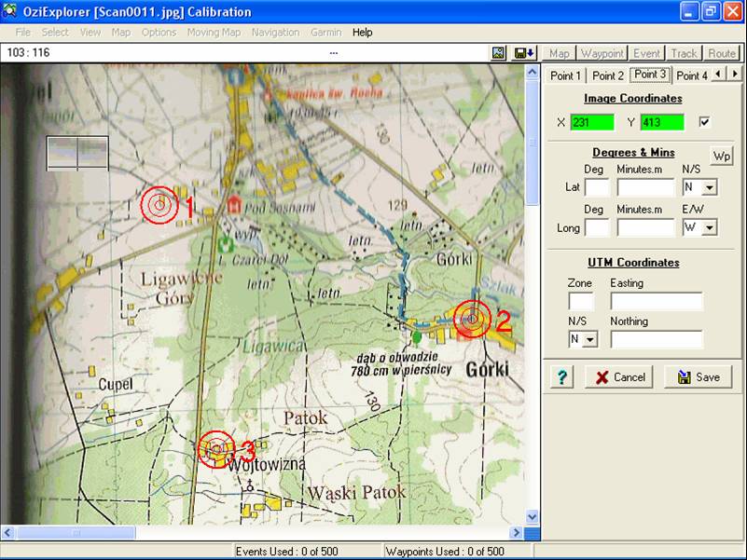This screenshot has height=560, width=747.
Task: Click the Track toolbar button
Action: (685, 53)
